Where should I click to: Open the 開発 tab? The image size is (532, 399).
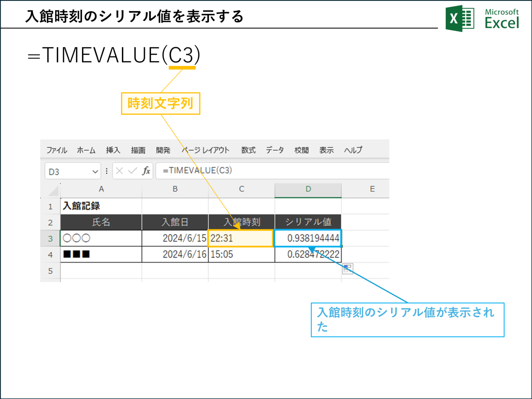pos(163,150)
